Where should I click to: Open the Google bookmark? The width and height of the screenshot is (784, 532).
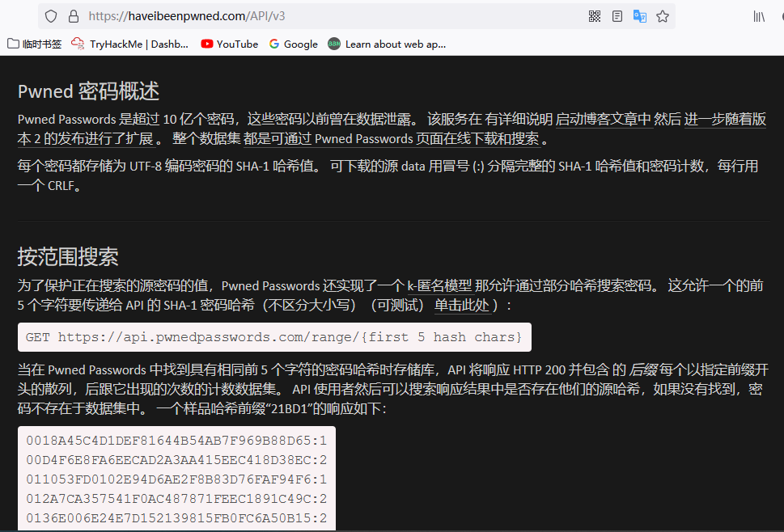(294, 44)
